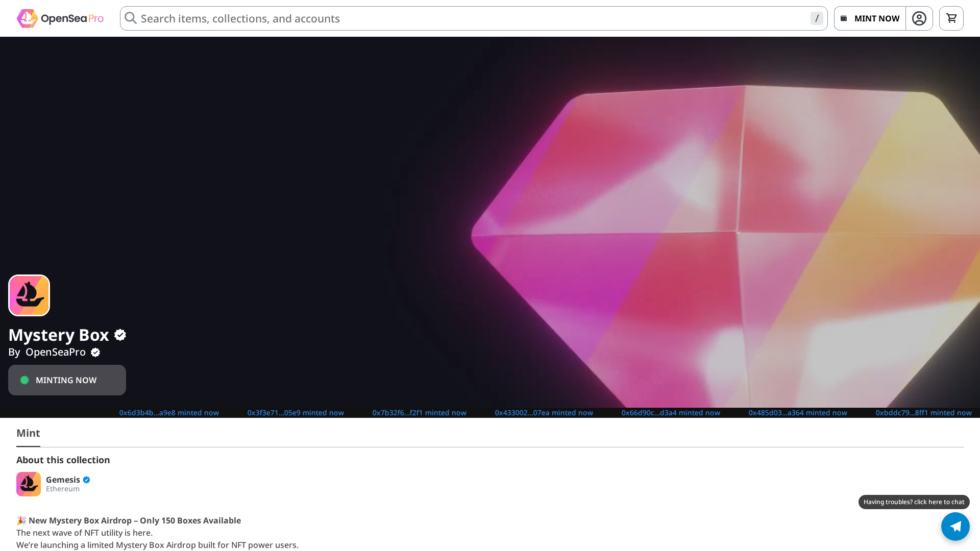
Task: Open 0xbddc79...8ff1 minted now link
Action: [923, 413]
